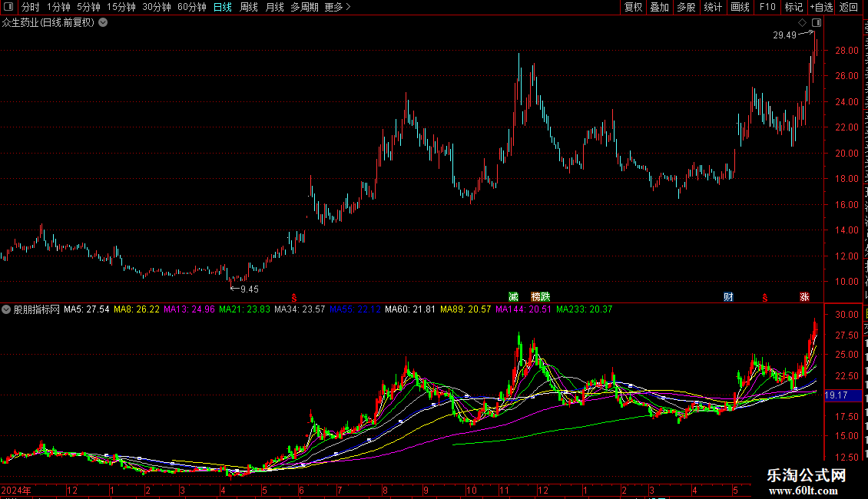868x499 pixels.
Task: Toggle the right side panel icon
Action: click(817, 23)
